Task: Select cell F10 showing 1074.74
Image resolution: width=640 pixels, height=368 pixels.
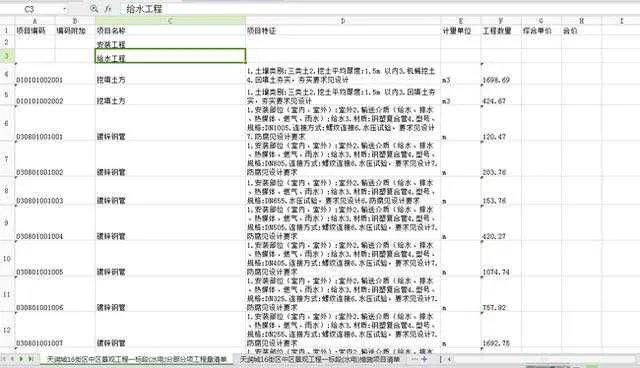Action: [x=501, y=259]
